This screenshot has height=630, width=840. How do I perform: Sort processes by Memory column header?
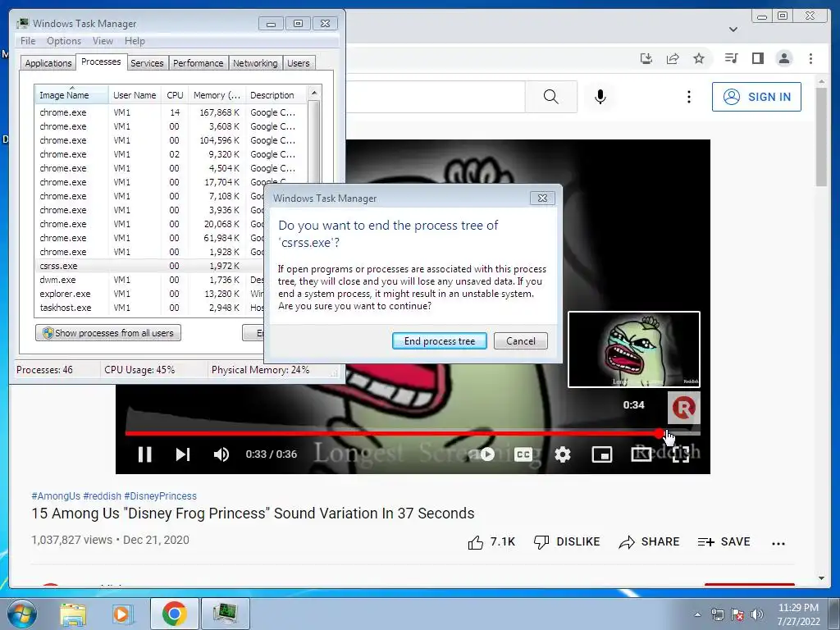(217, 95)
